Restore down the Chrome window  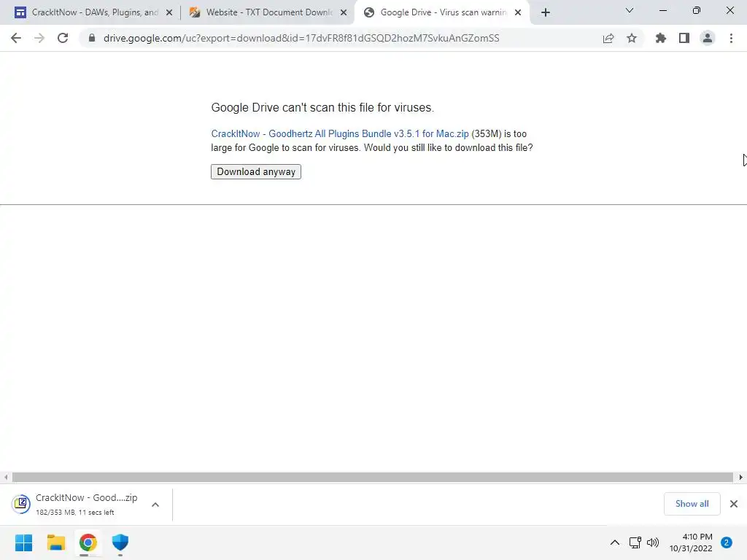[697, 10]
